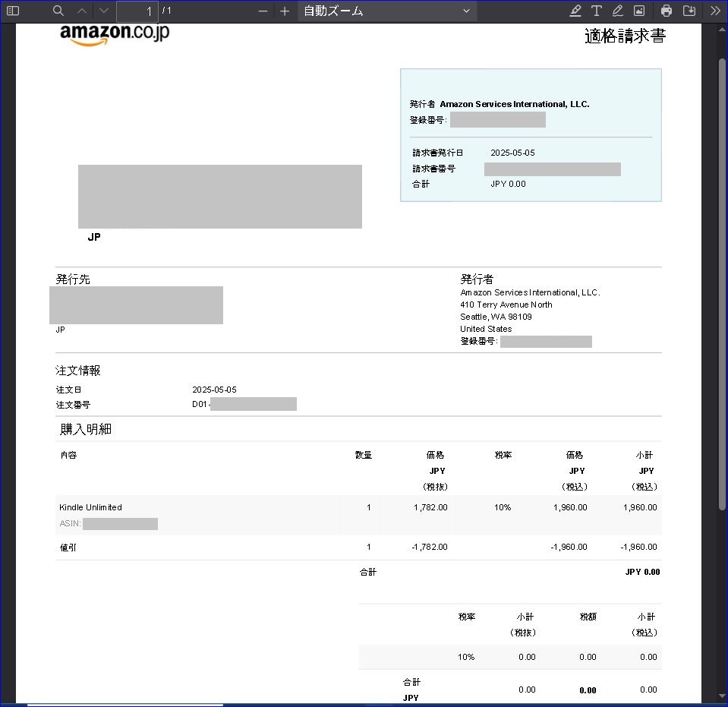The height and width of the screenshot is (707, 728).
Task: Toggle the sidebar panel
Action: pyautogui.click(x=13, y=11)
